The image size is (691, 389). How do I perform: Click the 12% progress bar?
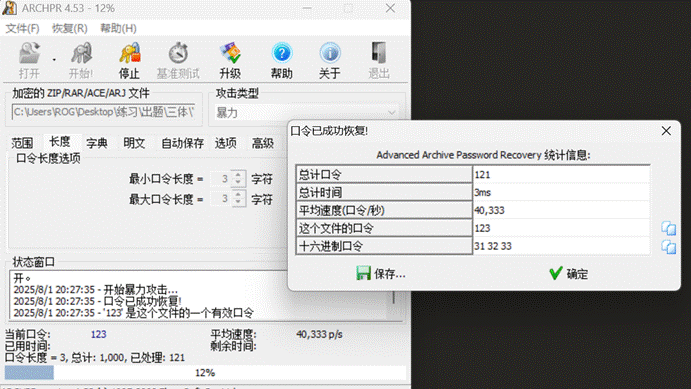click(x=205, y=373)
